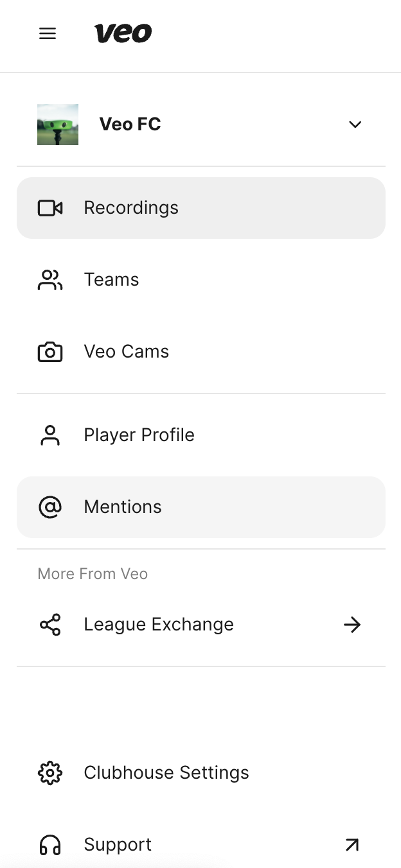Click the Support headphones icon
401x868 pixels.
pos(50,845)
